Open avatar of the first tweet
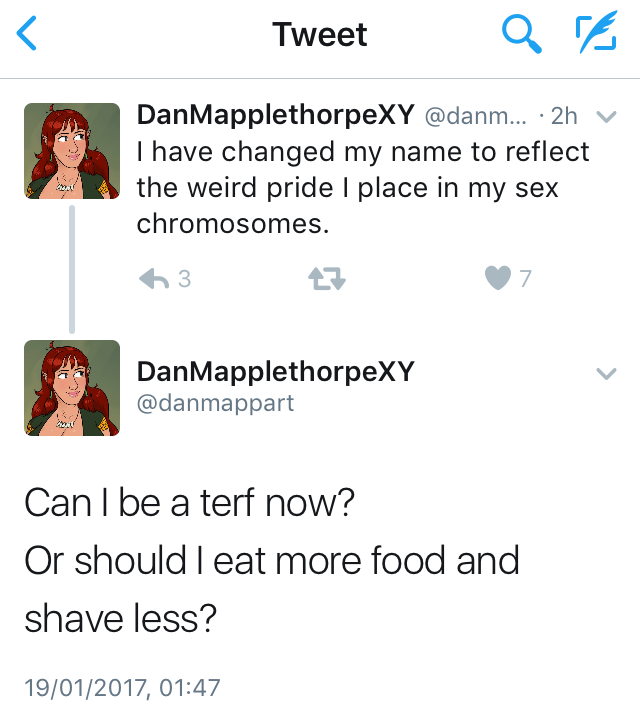The height and width of the screenshot is (701, 640). click(x=72, y=151)
